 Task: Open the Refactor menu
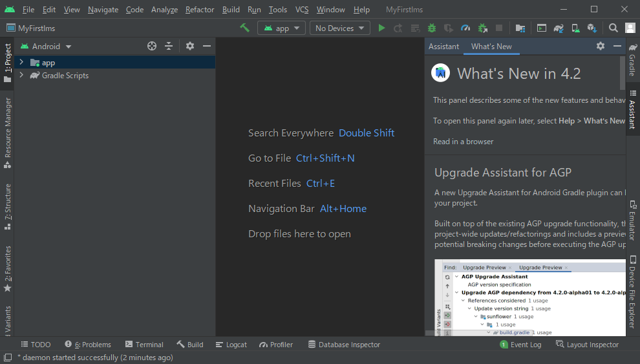[200, 10]
